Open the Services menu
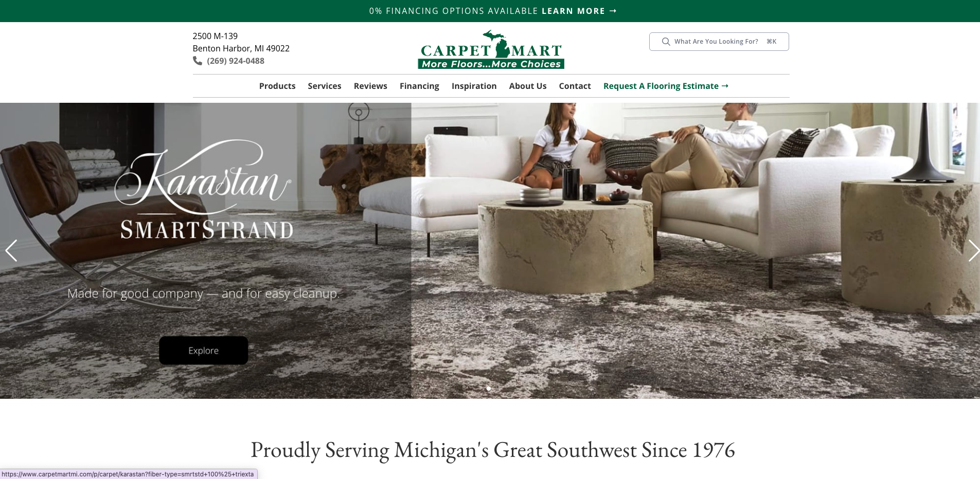The image size is (980, 479). coord(325,86)
